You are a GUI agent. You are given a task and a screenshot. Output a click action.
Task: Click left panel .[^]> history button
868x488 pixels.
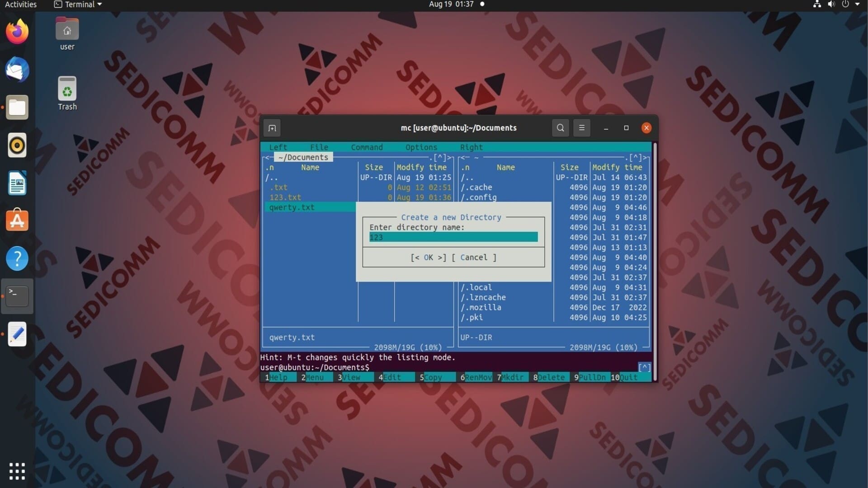(441, 158)
